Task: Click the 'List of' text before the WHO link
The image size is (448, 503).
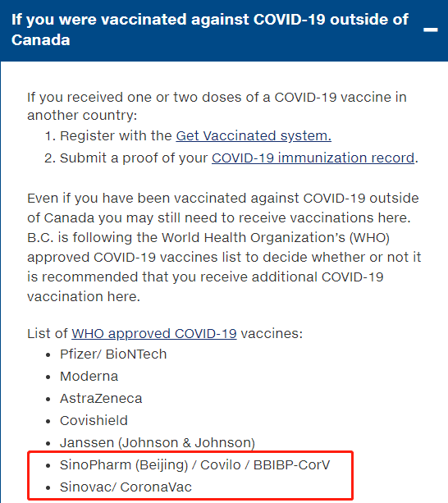Action: click(48, 334)
